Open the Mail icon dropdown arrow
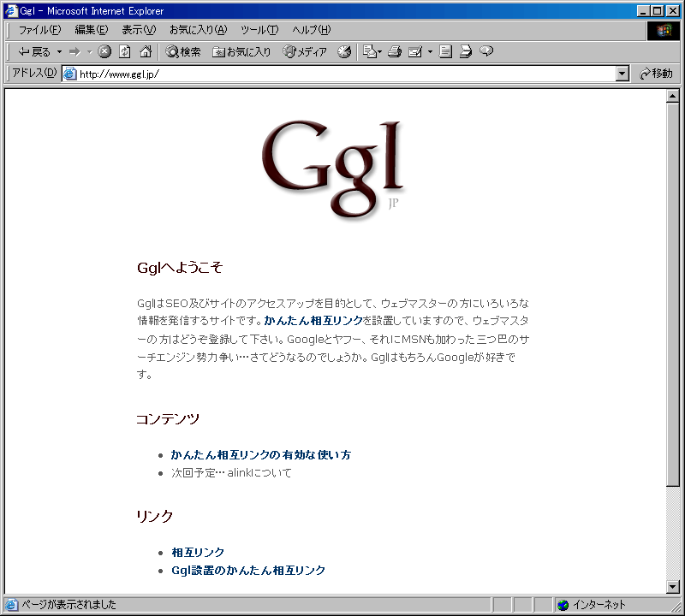 point(379,52)
